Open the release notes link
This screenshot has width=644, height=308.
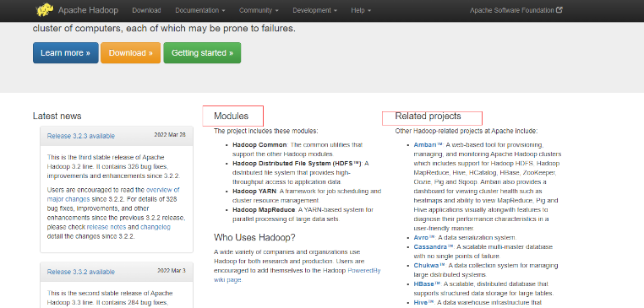tap(107, 227)
